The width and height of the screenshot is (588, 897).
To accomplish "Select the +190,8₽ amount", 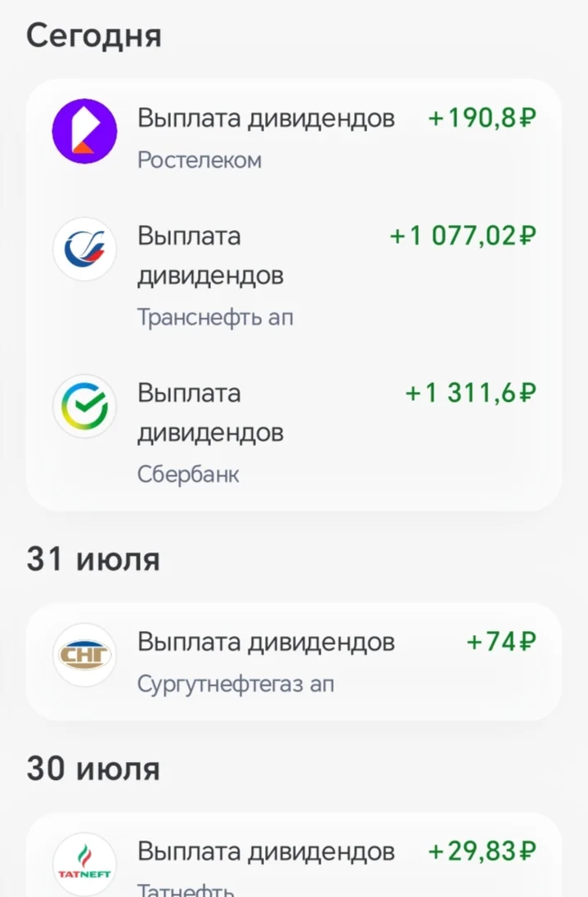I will [x=483, y=119].
